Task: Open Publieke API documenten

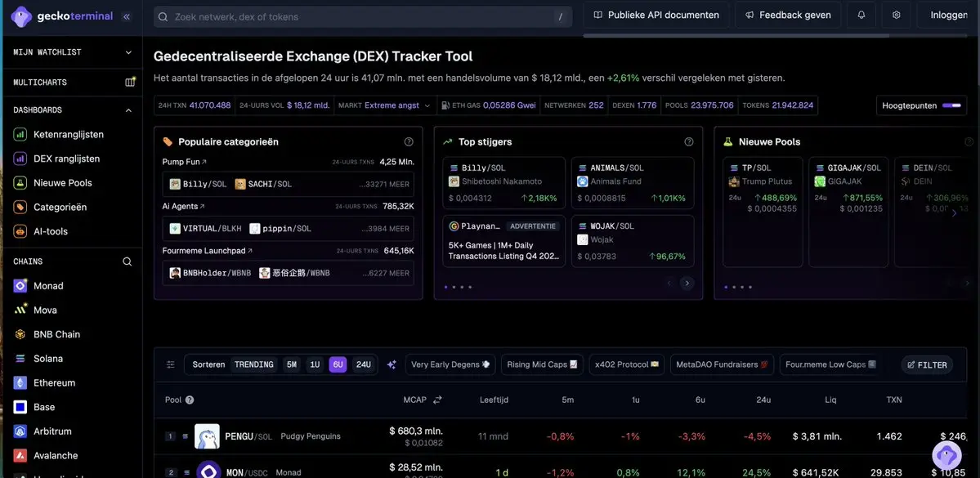Action: tap(656, 15)
